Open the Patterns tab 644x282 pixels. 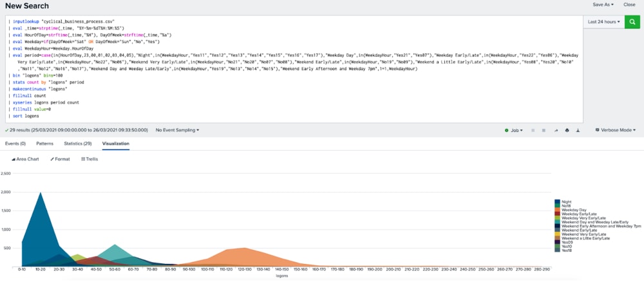[x=44, y=144]
